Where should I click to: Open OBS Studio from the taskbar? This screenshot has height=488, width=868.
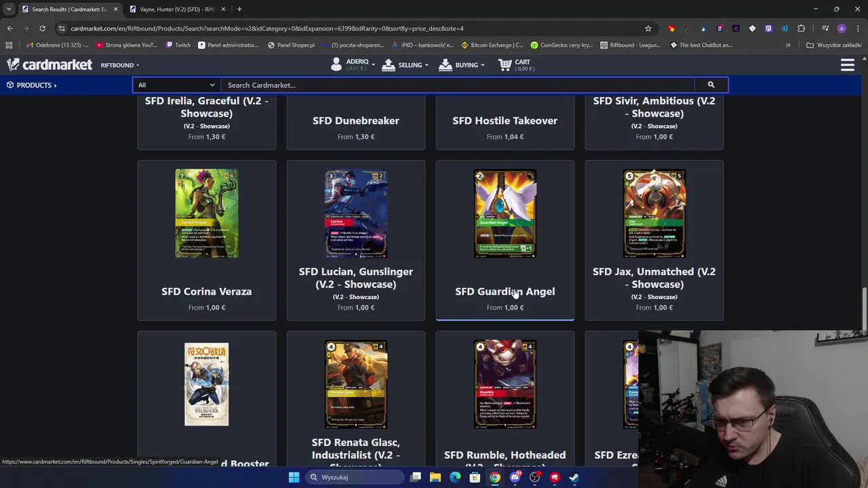click(x=534, y=477)
